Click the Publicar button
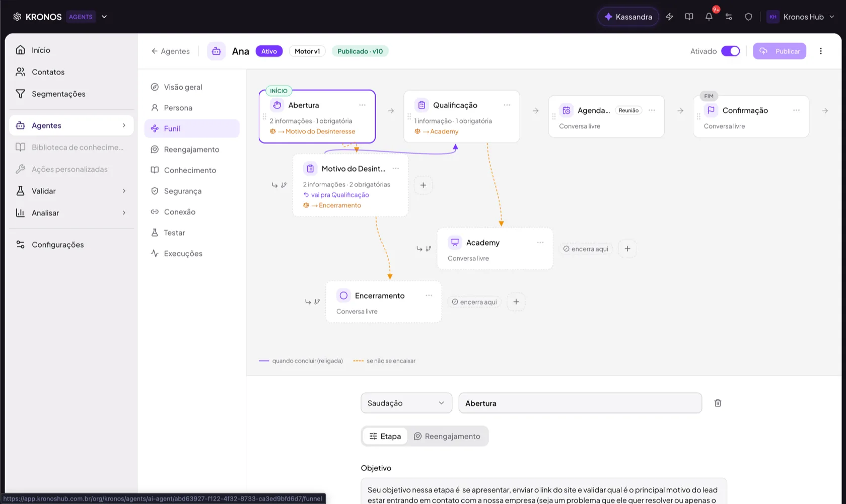846x504 pixels. (780, 51)
